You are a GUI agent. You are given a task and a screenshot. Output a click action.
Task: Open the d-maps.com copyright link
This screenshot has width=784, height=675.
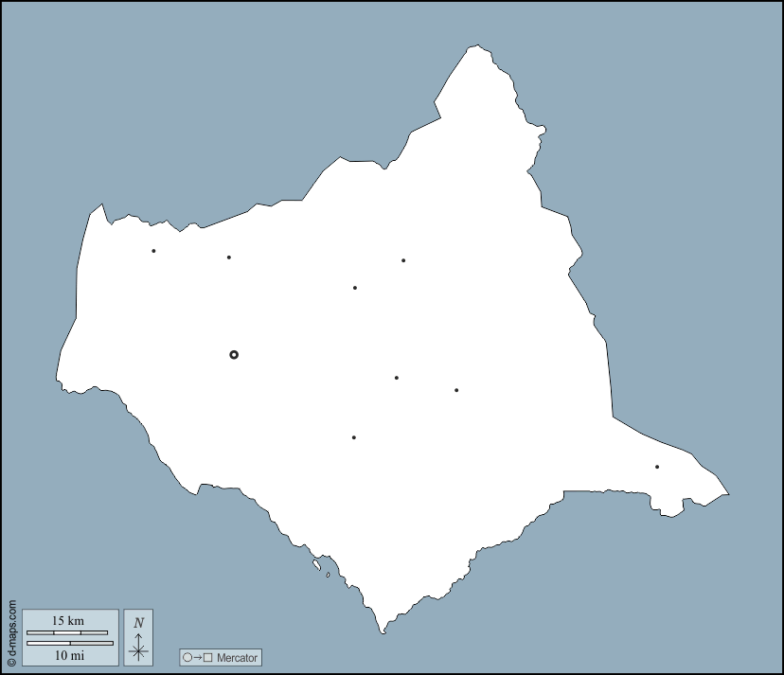[11, 634]
